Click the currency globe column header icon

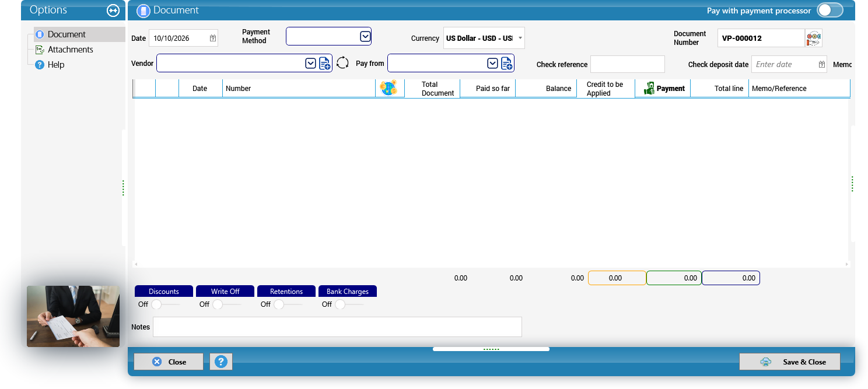pos(388,88)
